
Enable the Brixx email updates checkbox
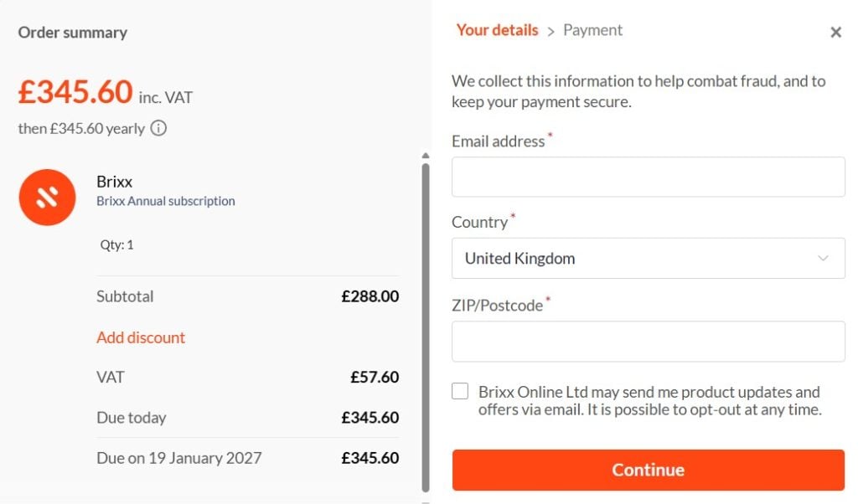(459, 390)
